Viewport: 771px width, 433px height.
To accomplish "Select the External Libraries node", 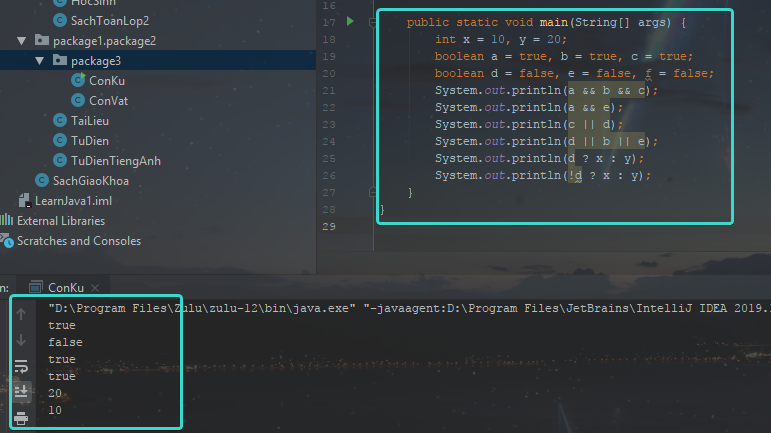I will [61, 221].
